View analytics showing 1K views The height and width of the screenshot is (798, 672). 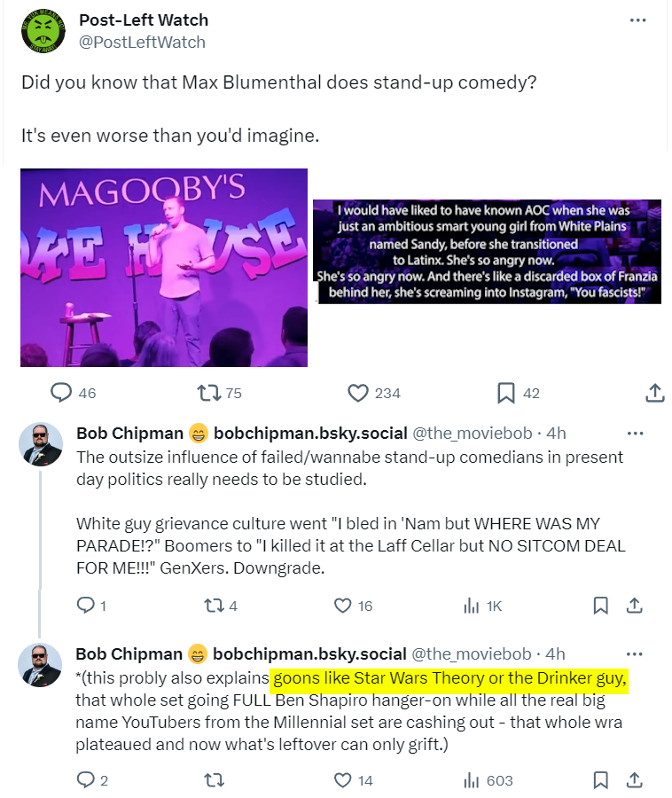click(482, 606)
